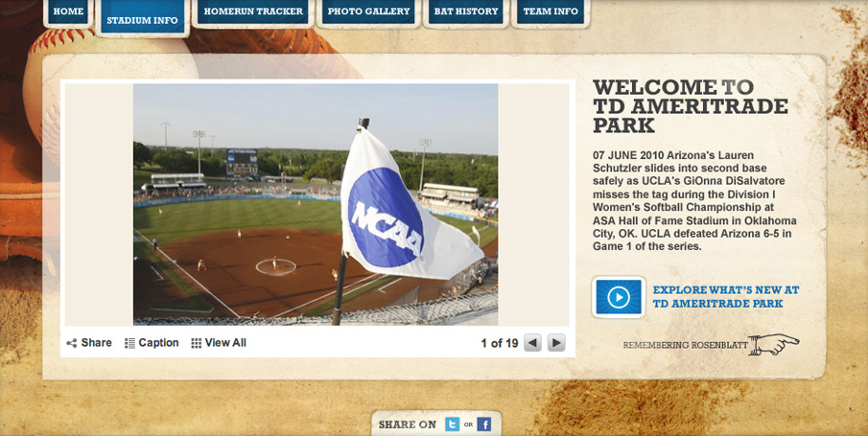The height and width of the screenshot is (436, 868).
Task: Advance to the next photo arrow
Action: click(x=556, y=343)
